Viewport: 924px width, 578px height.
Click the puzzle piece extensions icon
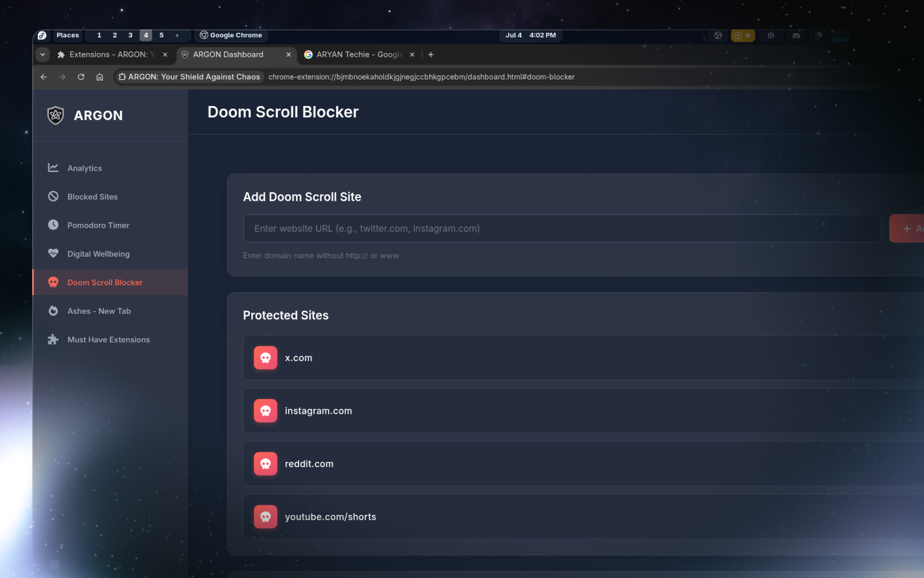53,340
